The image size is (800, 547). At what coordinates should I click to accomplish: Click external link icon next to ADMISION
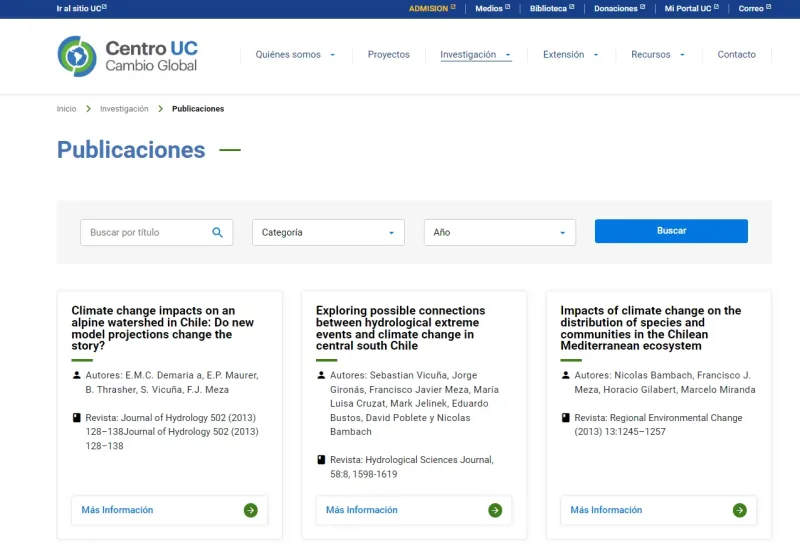pyautogui.click(x=453, y=7)
